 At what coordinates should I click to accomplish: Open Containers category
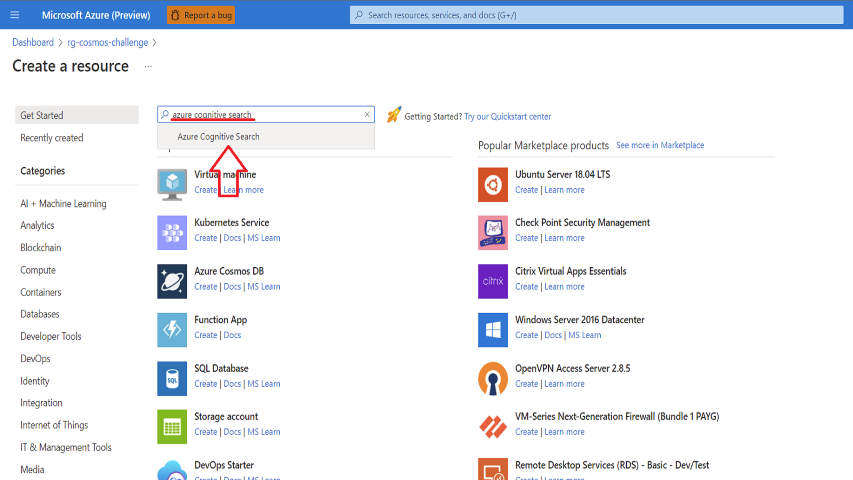click(x=41, y=292)
